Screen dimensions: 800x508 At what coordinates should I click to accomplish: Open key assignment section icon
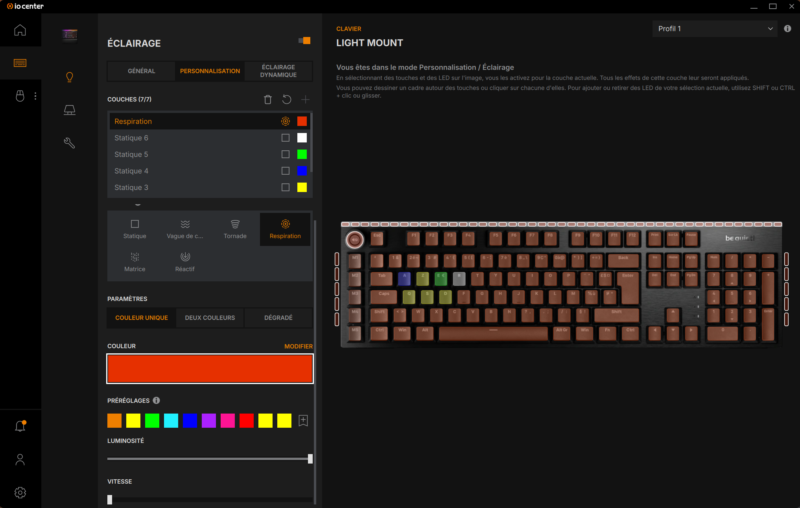69,110
